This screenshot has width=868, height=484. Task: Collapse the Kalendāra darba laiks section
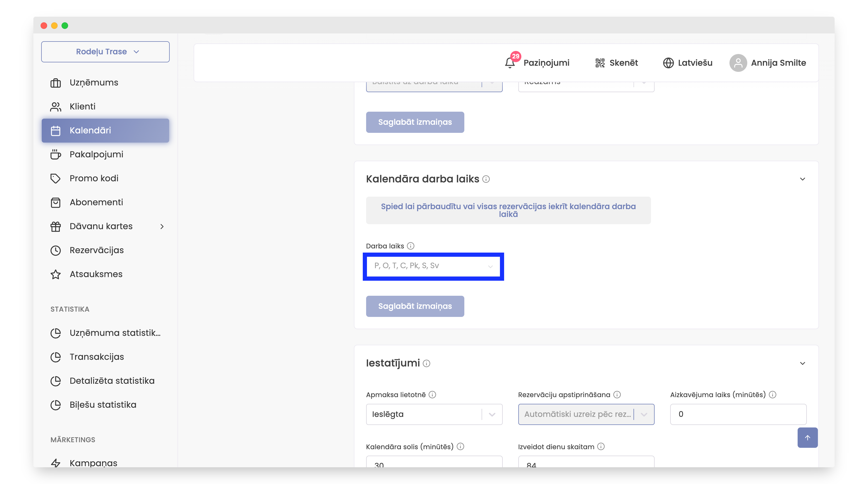(x=802, y=179)
